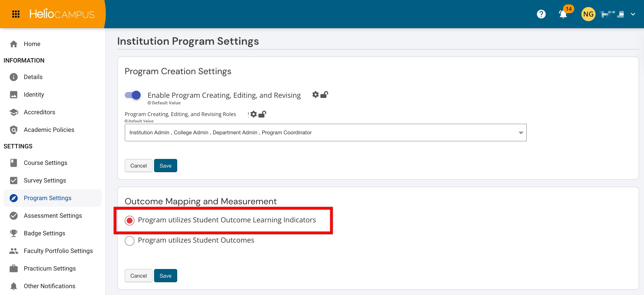
Task: Open the app launcher grid icon
Action: [x=16, y=14]
